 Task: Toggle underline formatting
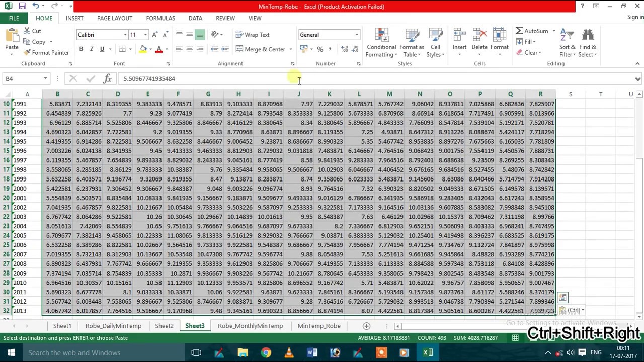[x=102, y=49]
